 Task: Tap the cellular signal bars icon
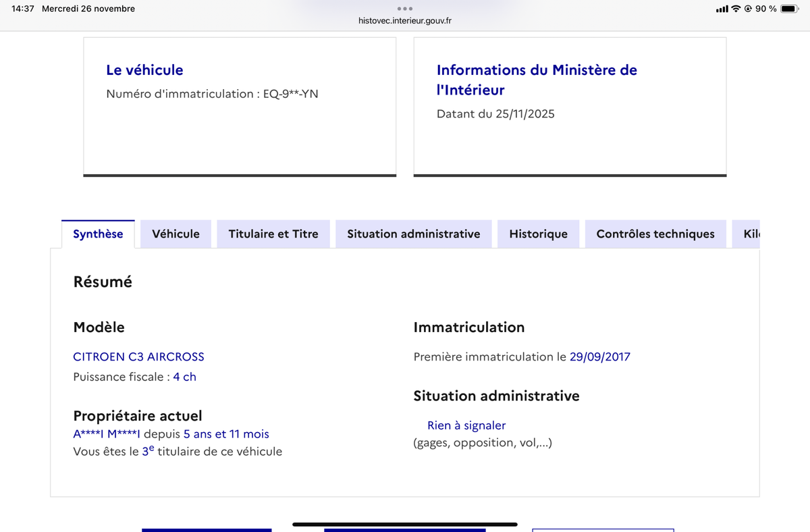[x=722, y=9]
